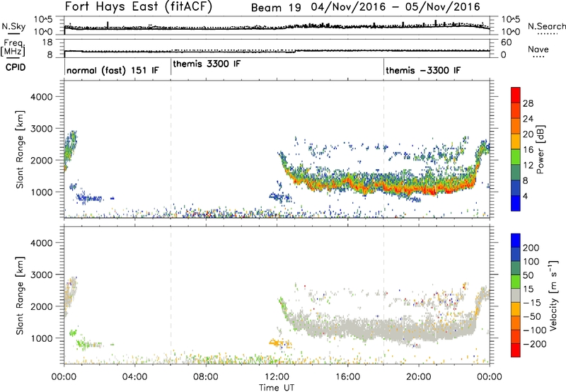This screenshot has width=566, height=392.
Task: Click the 'Velocity [m s-1]' colorbar title
Action: [x=553, y=296]
